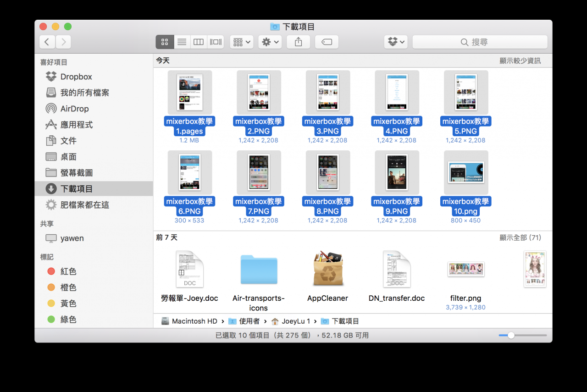Viewport: 587px width, 392px height.
Task: Open the Share button in toolbar
Action: (x=298, y=42)
